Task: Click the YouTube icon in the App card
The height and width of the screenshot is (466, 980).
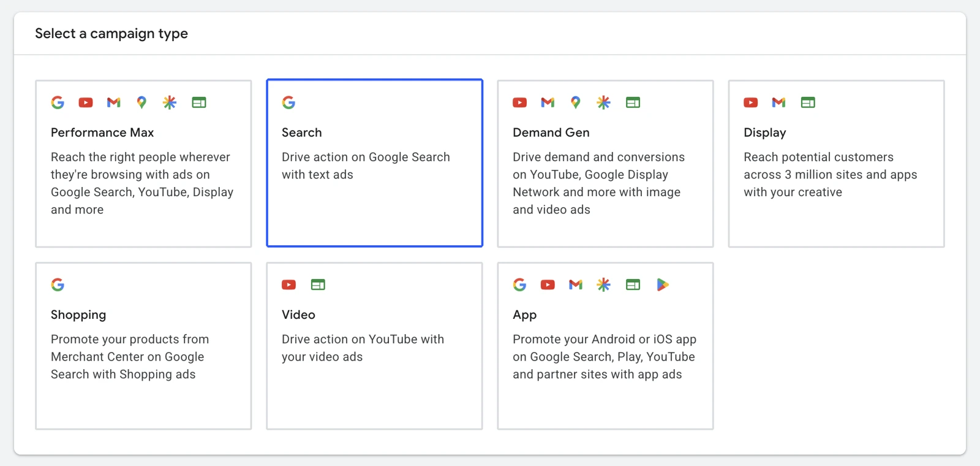Action: point(548,285)
